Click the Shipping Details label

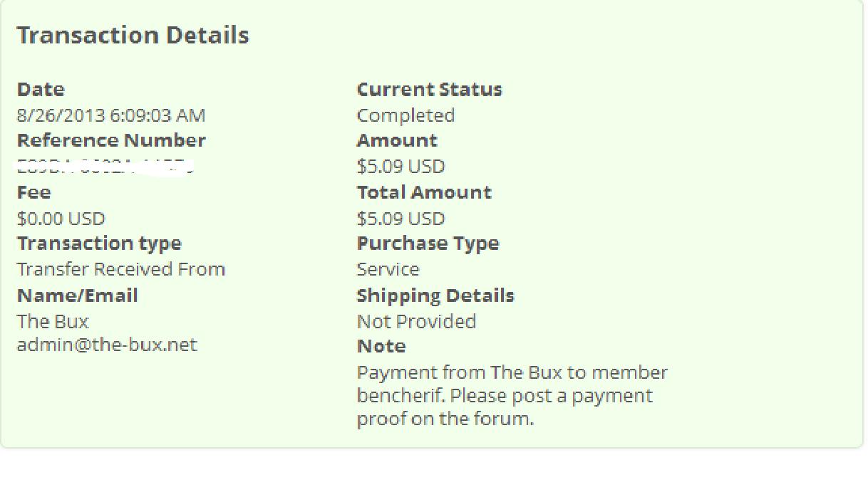[435, 295]
